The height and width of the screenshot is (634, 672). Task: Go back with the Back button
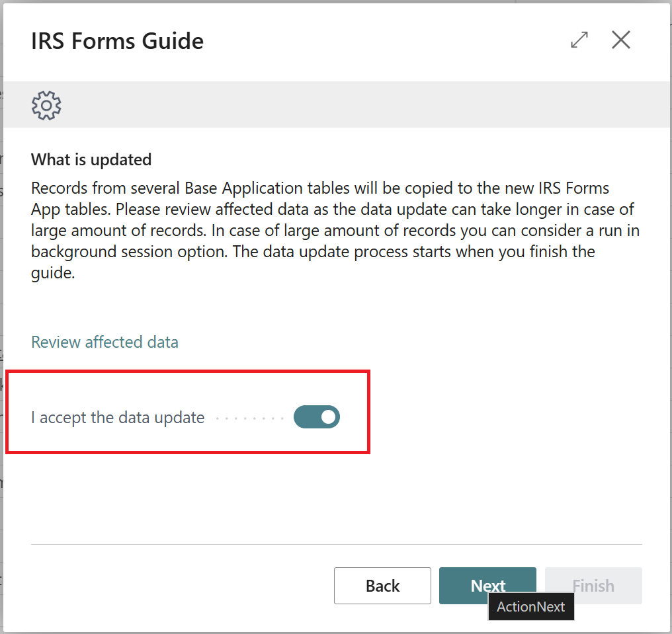click(382, 586)
